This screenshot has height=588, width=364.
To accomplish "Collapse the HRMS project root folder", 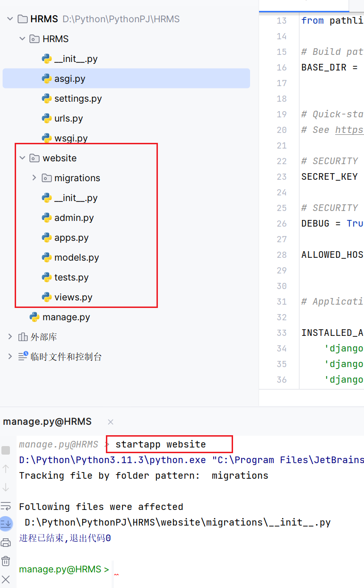I will pos(10,19).
